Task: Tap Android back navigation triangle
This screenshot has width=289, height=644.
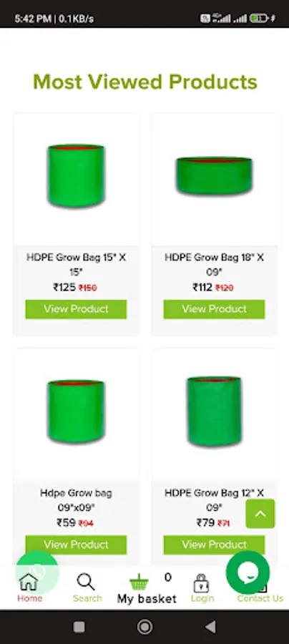Action: coord(210,627)
